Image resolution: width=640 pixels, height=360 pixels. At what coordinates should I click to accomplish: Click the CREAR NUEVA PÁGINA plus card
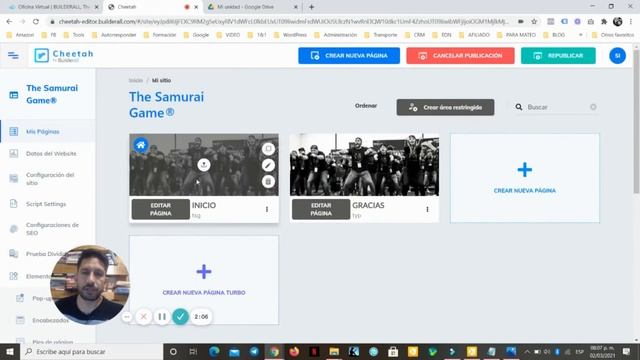point(524,178)
